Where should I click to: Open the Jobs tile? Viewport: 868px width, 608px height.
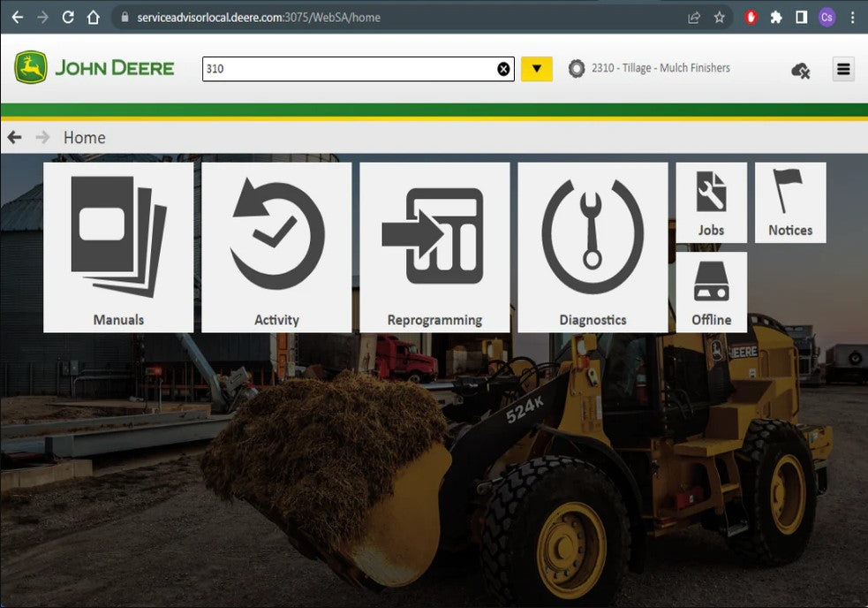point(711,202)
